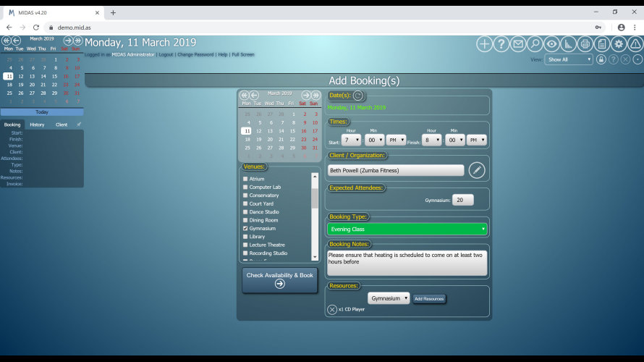
Task: Switch to the Booking tab
Action: [x=12, y=125]
